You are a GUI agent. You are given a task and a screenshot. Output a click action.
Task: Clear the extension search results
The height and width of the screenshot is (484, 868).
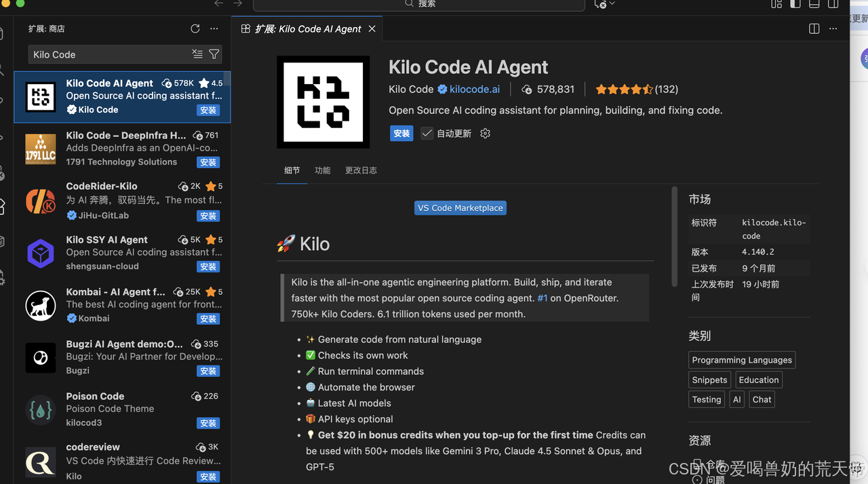click(197, 54)
